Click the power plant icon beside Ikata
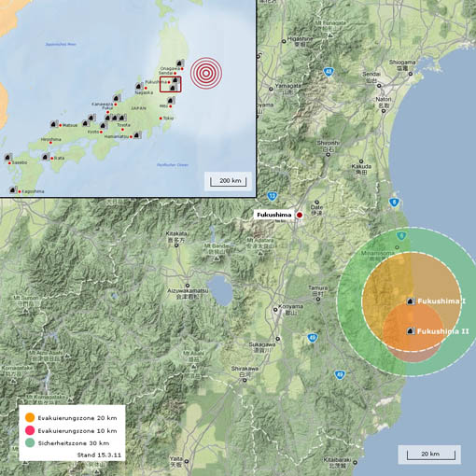The width and height of the screenshot is (476, 476). tap(46, 157)
